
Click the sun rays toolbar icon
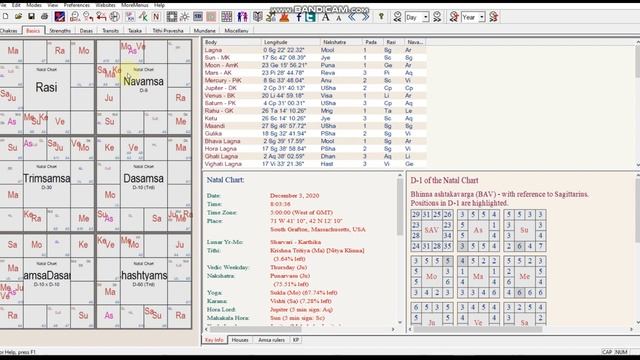tap(184, 17)
